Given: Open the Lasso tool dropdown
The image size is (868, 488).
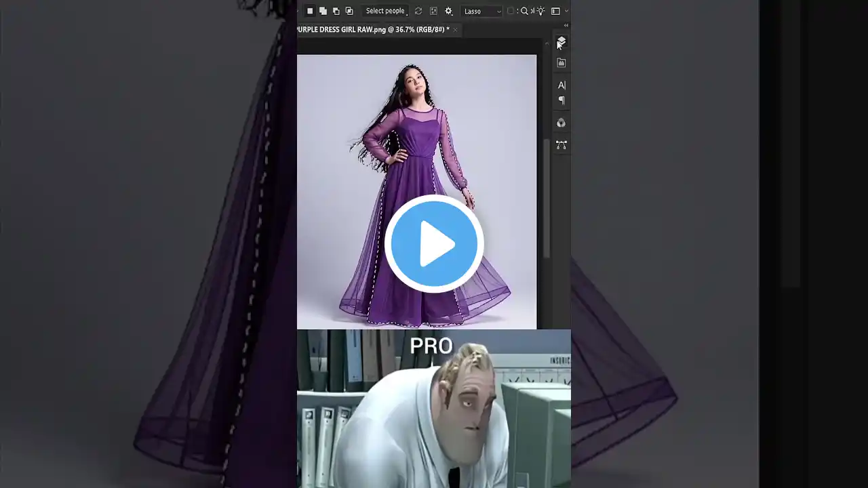Looking at the screenshot, I should click(x=498, y=11).
